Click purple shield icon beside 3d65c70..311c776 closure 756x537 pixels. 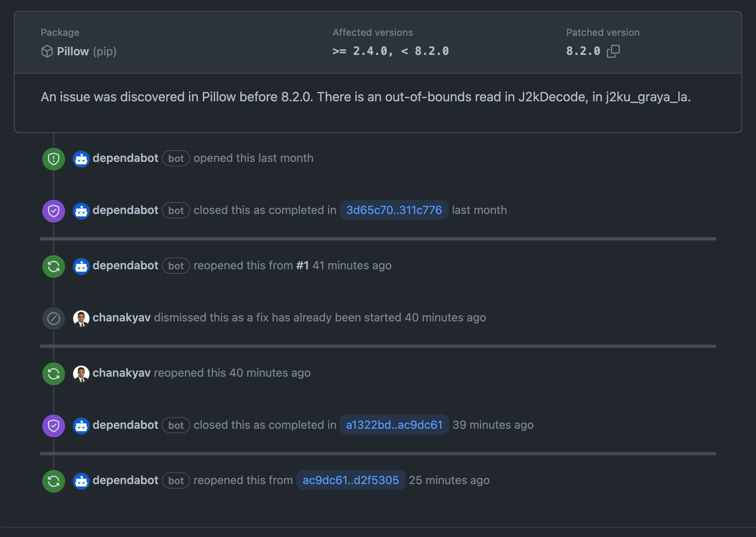click(x=54, y=211)
